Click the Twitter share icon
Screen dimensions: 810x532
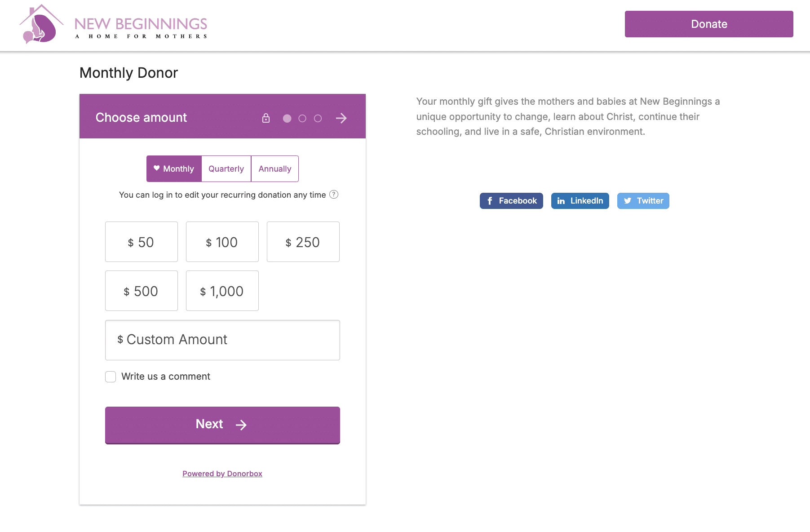(x=628, y=201)
